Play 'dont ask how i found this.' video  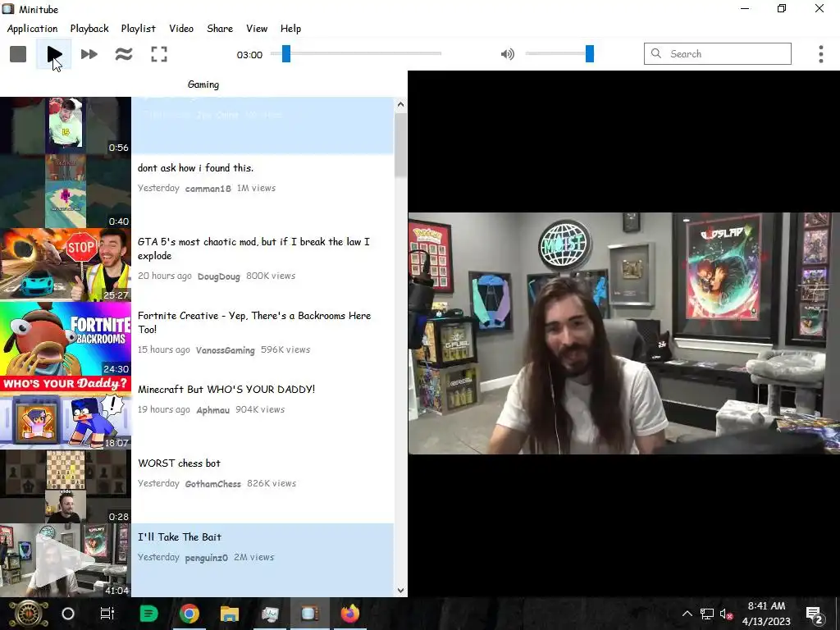point(195,167)
